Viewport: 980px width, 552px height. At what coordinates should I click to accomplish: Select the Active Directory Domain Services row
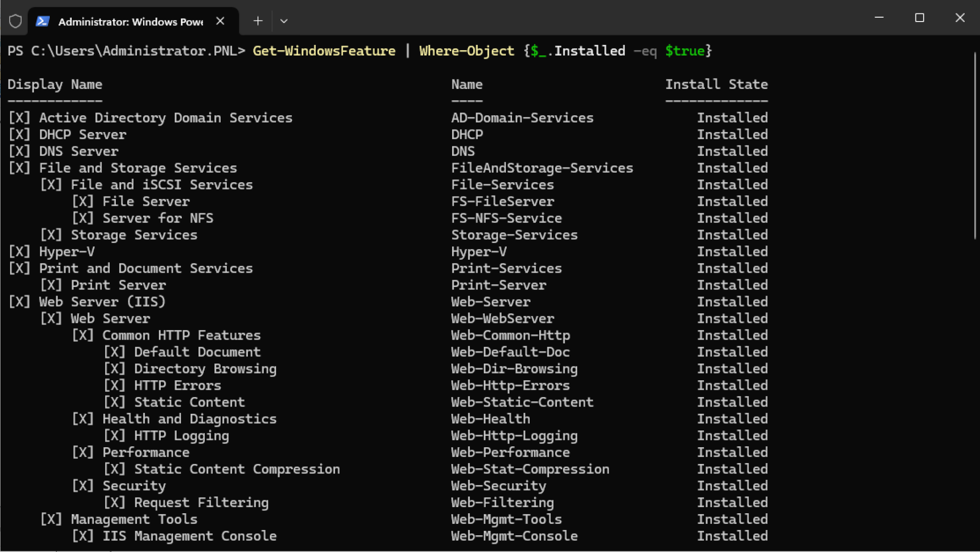pyautogui.click(x=165, y=118)
